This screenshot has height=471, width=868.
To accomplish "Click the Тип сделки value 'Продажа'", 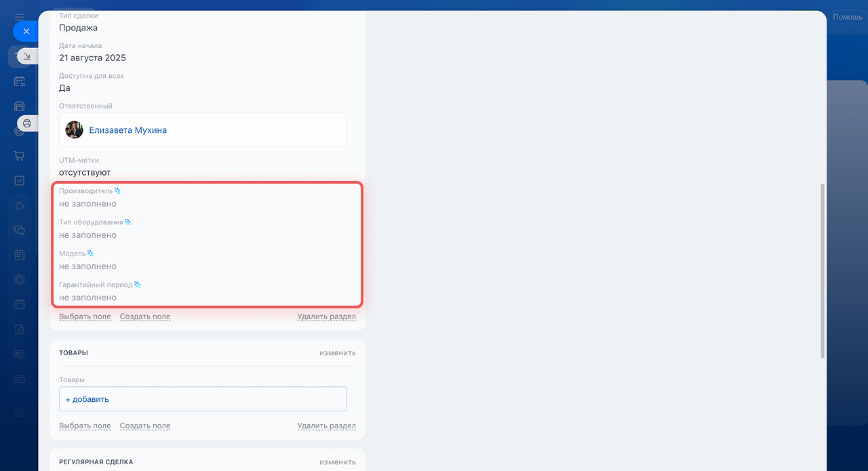I will (78, 28).
